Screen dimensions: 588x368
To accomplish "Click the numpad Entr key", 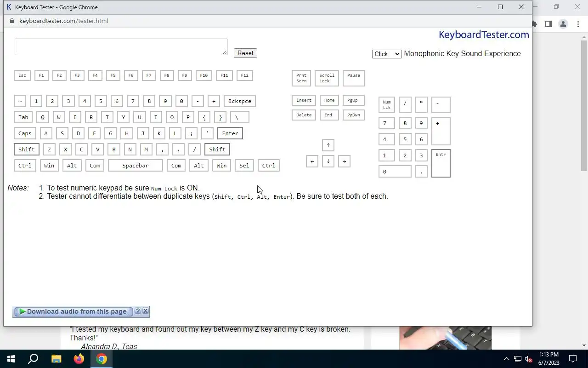I will pos(441,163).
